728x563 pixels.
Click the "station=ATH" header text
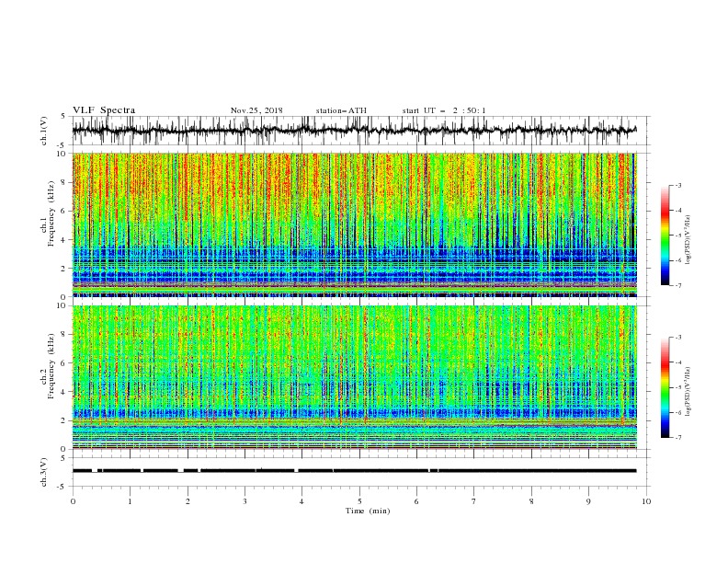pos(341,110)
